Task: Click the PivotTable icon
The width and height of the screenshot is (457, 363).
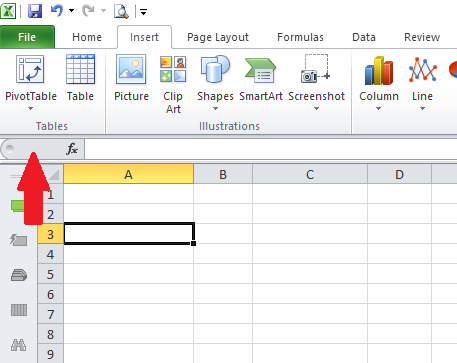Action: point(30,70)
